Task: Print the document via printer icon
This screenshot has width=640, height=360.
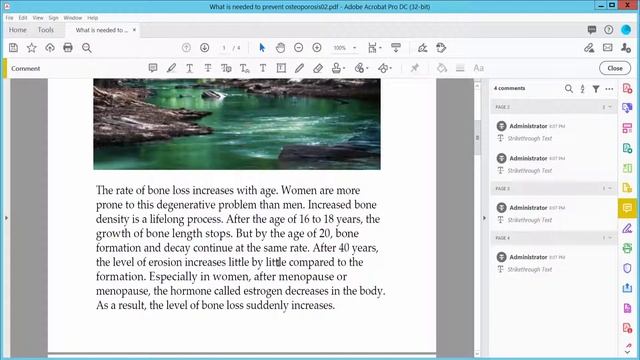Action: coord(68,48)
